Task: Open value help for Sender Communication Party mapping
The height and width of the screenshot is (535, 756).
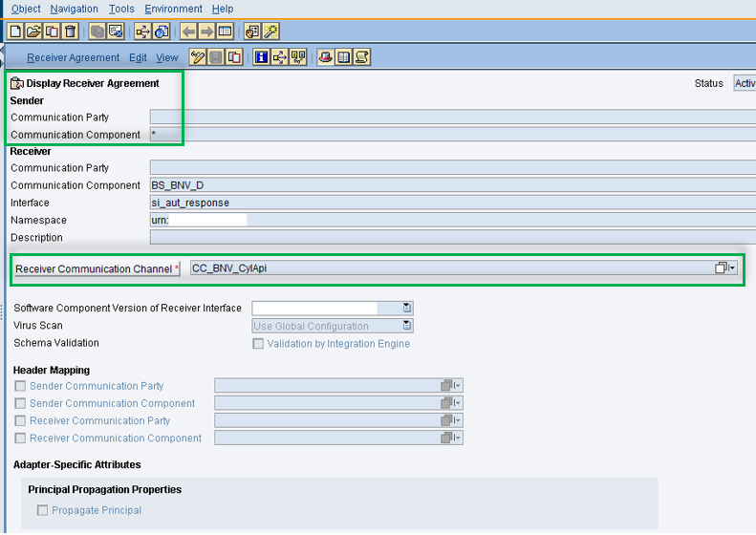Action: (451, 386)
